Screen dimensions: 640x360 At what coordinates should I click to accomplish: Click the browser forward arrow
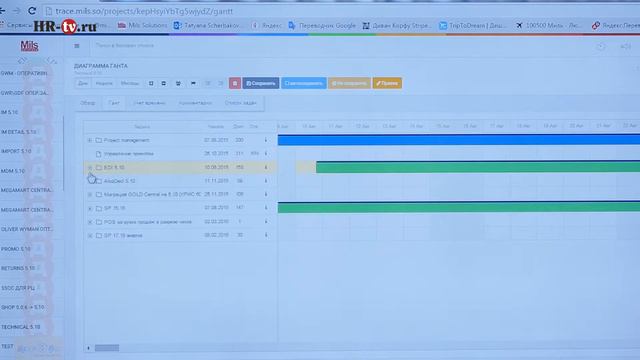pos(17,11)
